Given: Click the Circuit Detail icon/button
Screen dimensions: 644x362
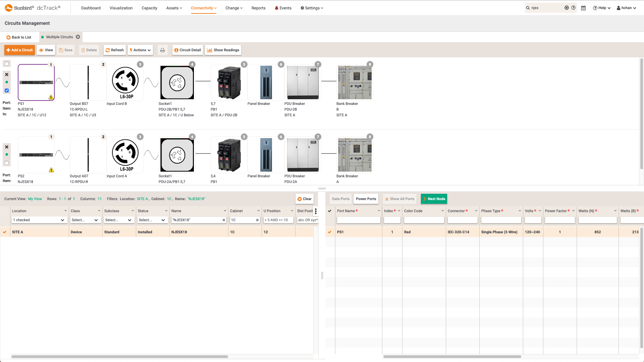Looking at the screenshot, I should (x=187, y=50).
